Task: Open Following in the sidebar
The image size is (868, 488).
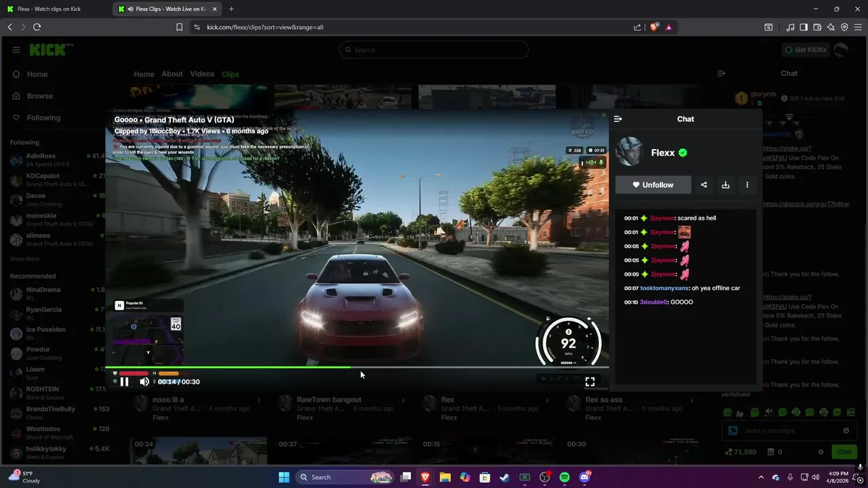Action: pyautogui.click(x=43, y=118)
